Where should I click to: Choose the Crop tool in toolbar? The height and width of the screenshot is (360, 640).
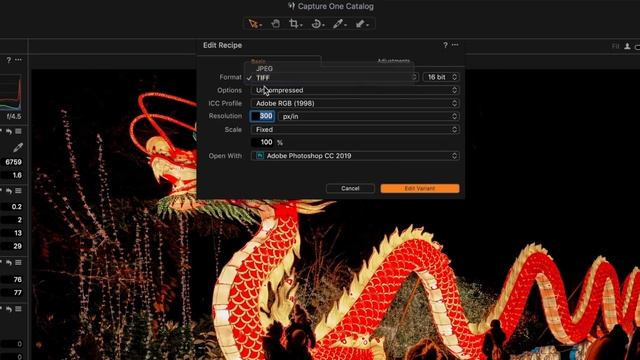295,24
